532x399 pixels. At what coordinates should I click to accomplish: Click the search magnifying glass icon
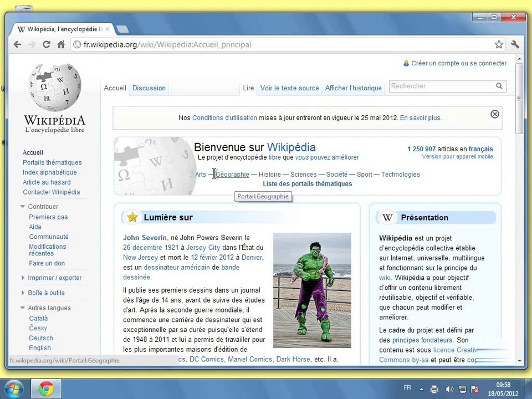[x=499, y=86]
